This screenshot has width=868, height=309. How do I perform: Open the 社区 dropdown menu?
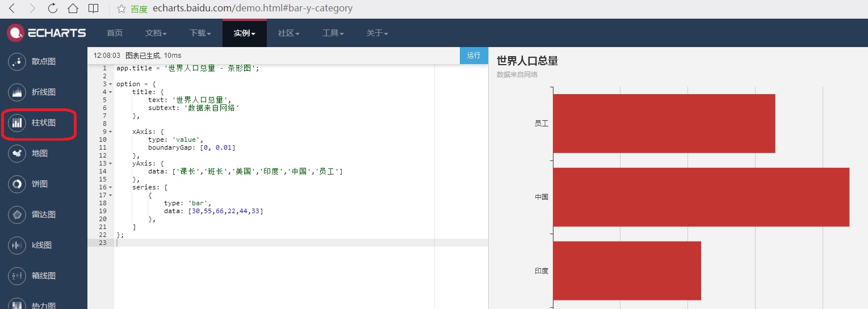(x=289, y=33)
